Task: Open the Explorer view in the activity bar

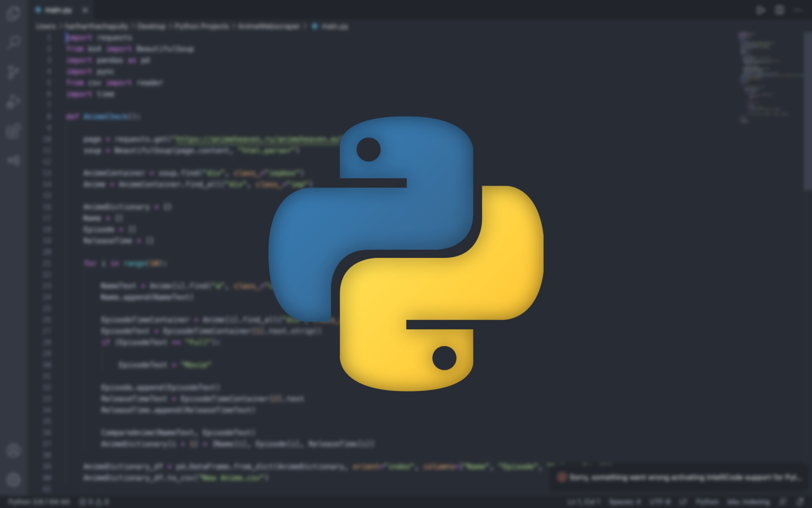Action: (14, 14)
